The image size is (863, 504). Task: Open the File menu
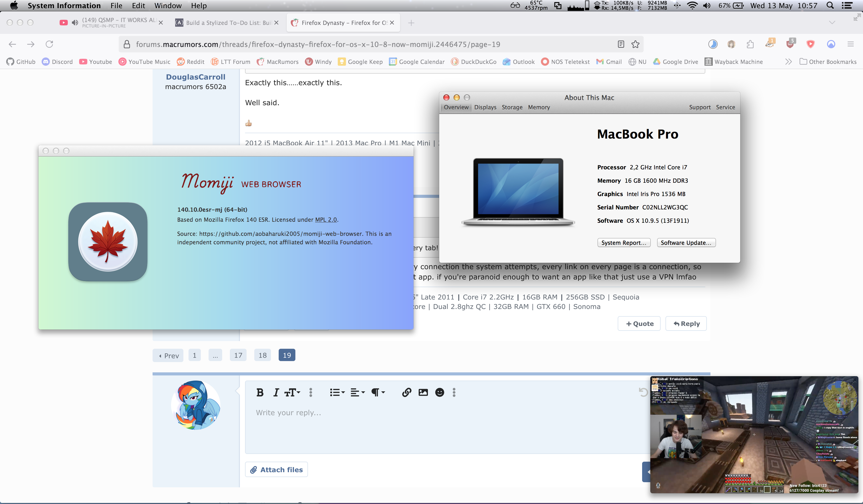116,5
